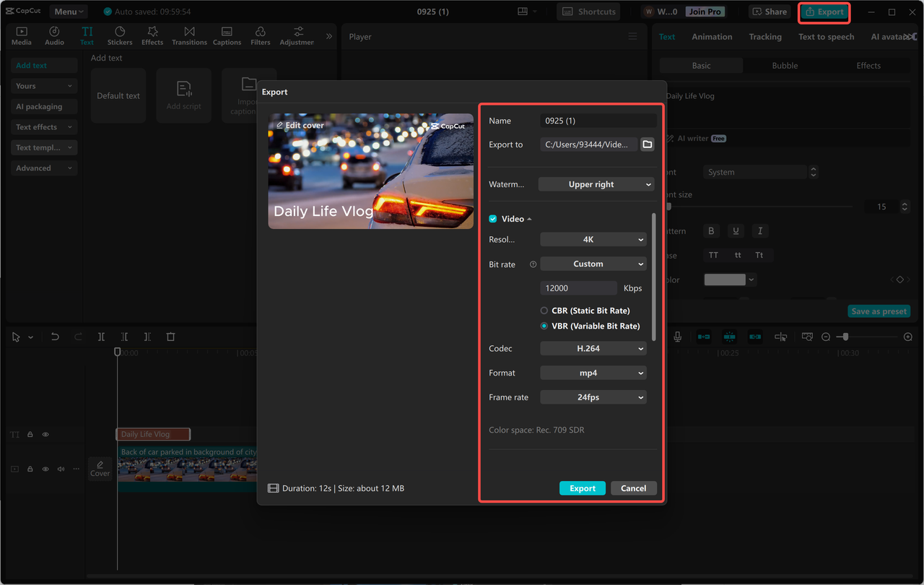Viewport: 924px width, 585px height.
Task: Open the Resolution dropdown showing 4K
Action: tap(593, 239)
